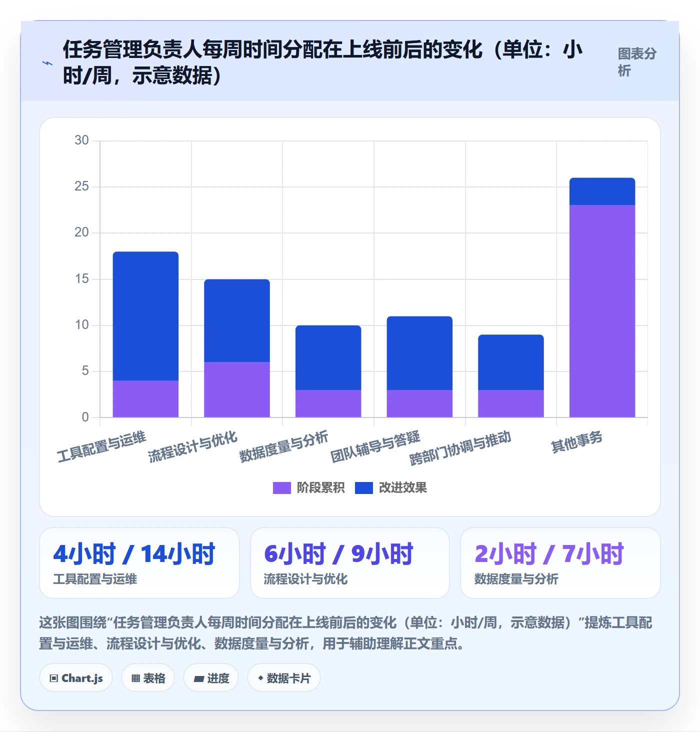Click the 图表分析 label in the header
The image size is (700, 732).
pos(637,62)
